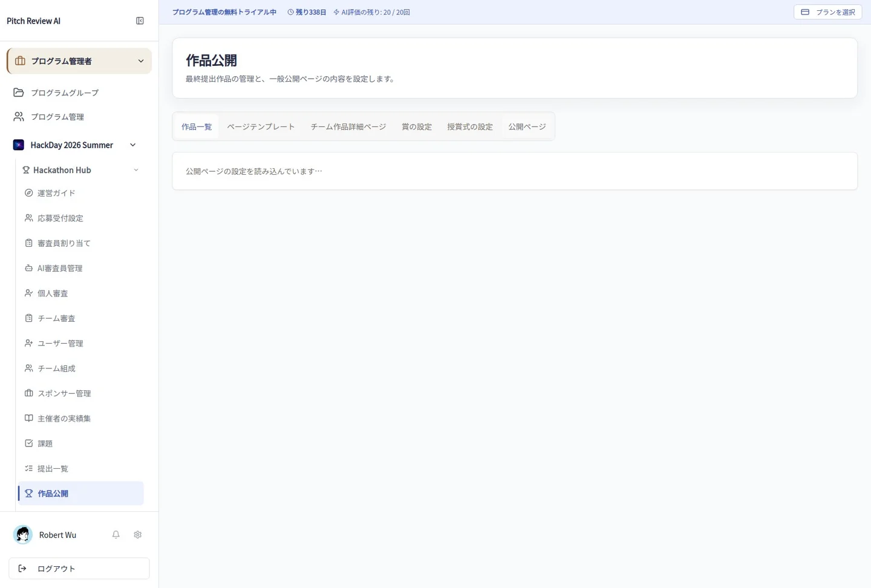Click the Robert Wu user name

tap(57, 535)
